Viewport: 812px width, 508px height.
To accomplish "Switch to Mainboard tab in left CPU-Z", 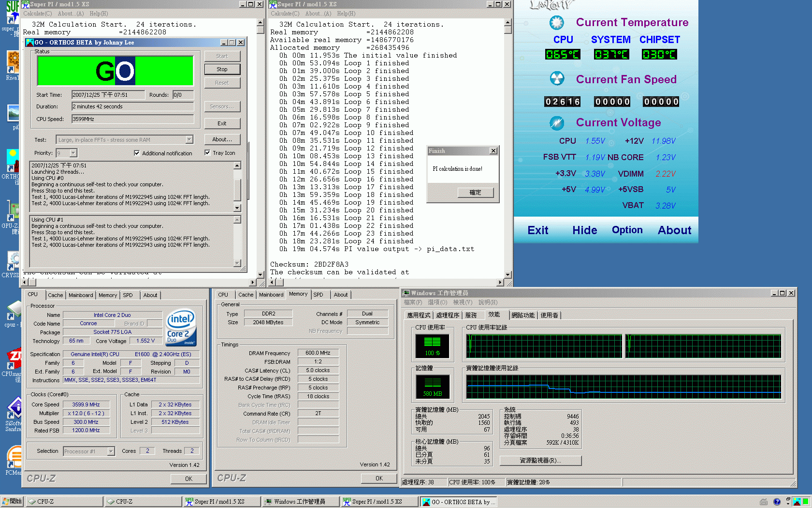I will (x=81, y=295).
